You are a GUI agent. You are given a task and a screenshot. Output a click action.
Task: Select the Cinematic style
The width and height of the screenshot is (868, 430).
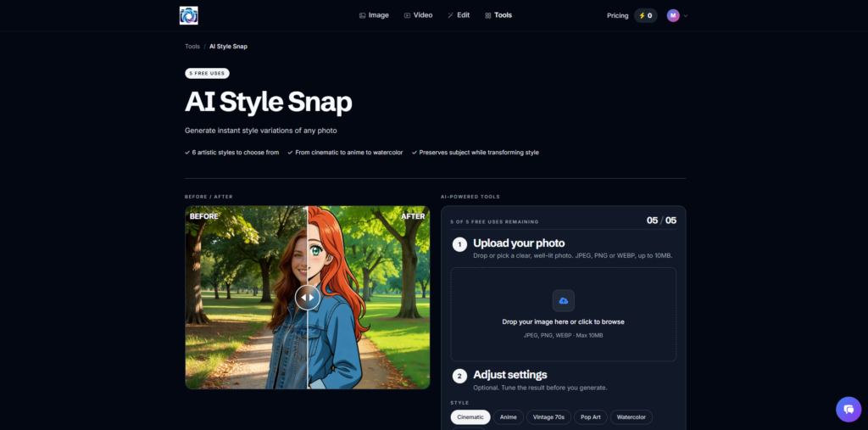[470, 416]
